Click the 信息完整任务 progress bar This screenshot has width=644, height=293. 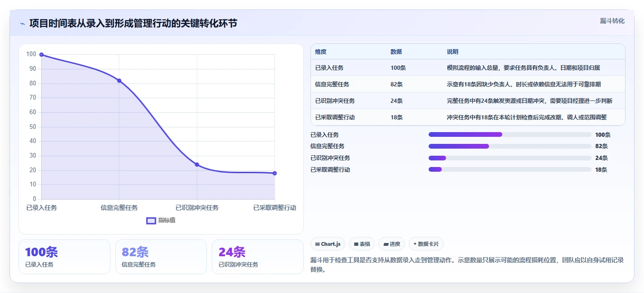click(x=510, y=146)
